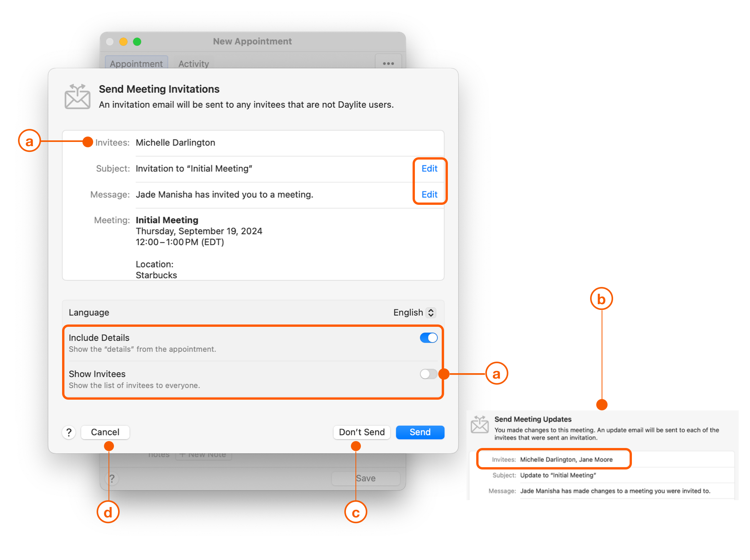Click the orange circled 'b' callout marker
This screenshot has height=560, width=750.
[601, 299]
